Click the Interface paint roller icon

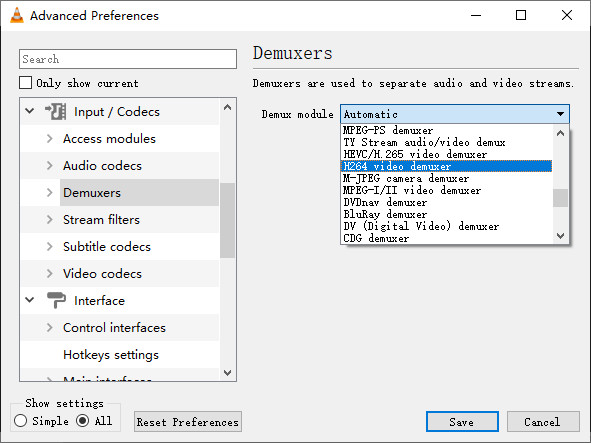(x=56, y=300)
